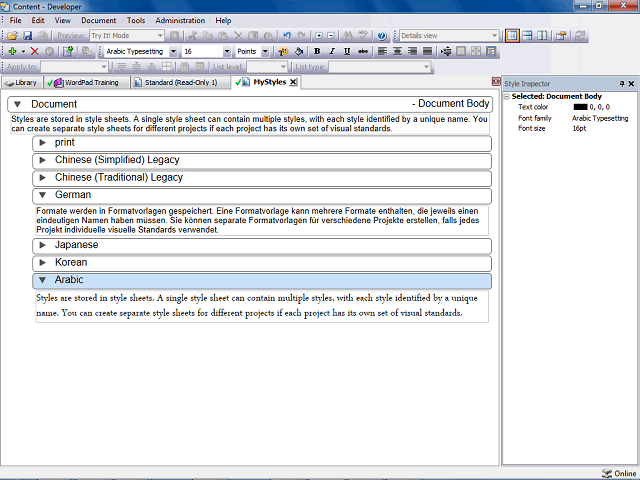Expand the Japanese section
Viewport: 640px width, 480px height.
[42, 245]
